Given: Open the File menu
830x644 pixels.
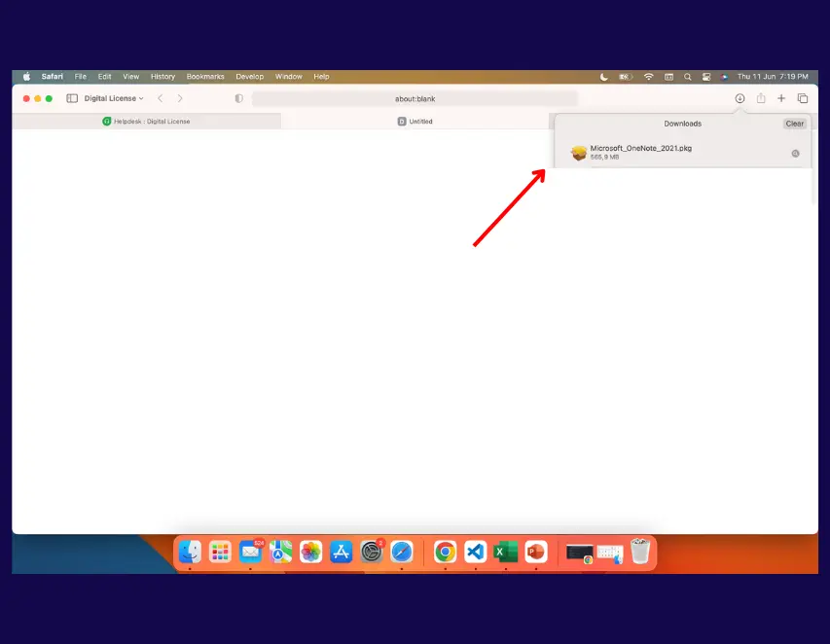Looking at the screenshot, I should click(81, 77).
